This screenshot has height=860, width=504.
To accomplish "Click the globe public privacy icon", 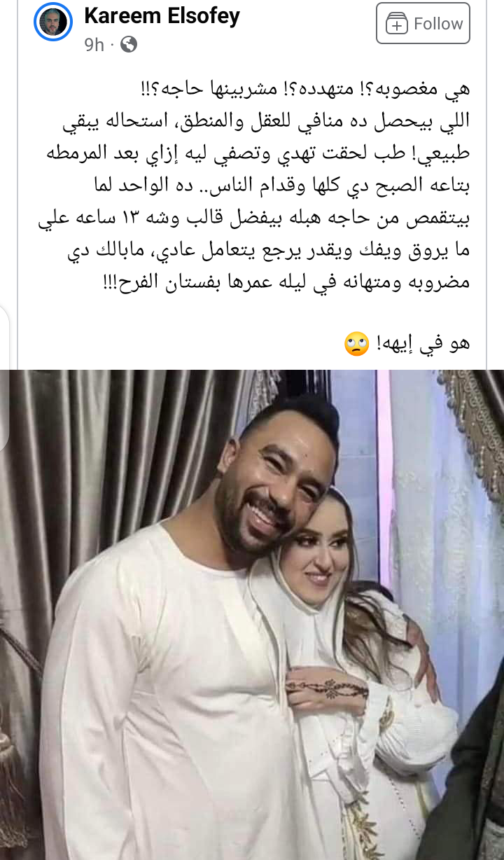I will tap(129, 45).
